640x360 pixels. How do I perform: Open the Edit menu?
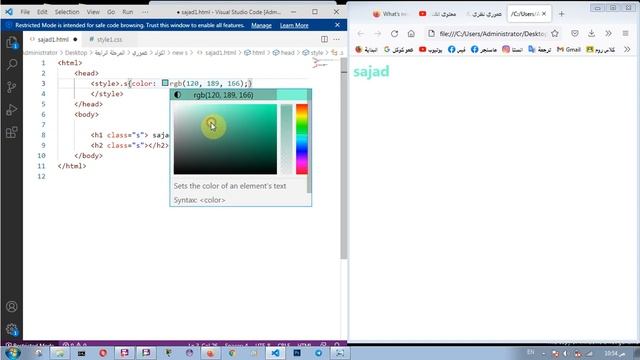click(42, 12)
